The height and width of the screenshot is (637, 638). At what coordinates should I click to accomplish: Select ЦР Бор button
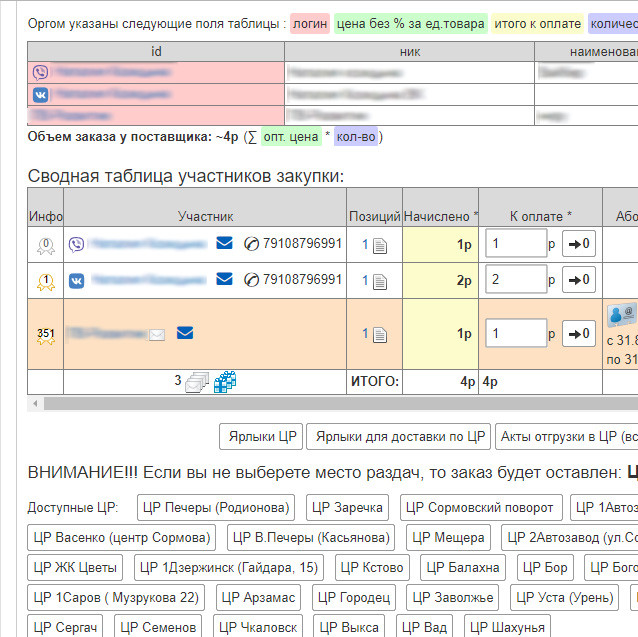point(545,567)
